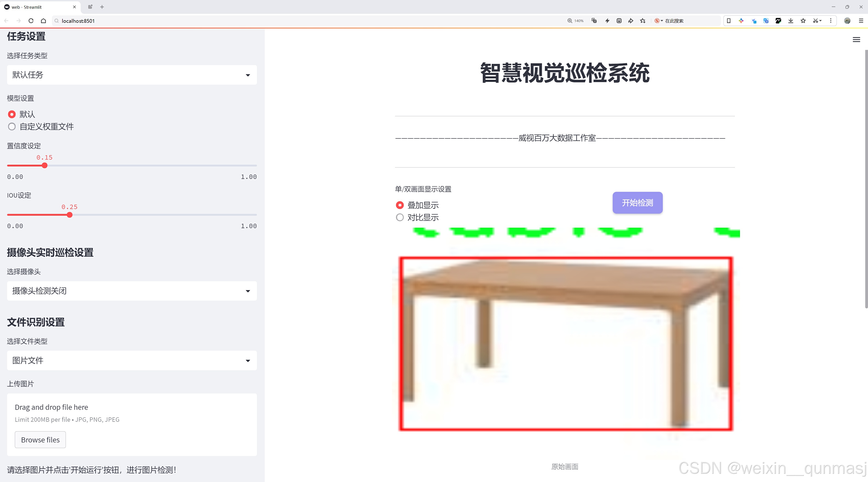Screen dimensions: 868x482
Task: Click the mobile device view icon
Action: 729,21
